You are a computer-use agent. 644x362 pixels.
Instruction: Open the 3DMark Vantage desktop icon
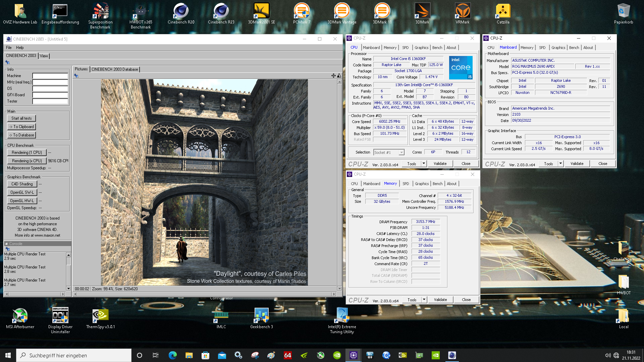342,13
